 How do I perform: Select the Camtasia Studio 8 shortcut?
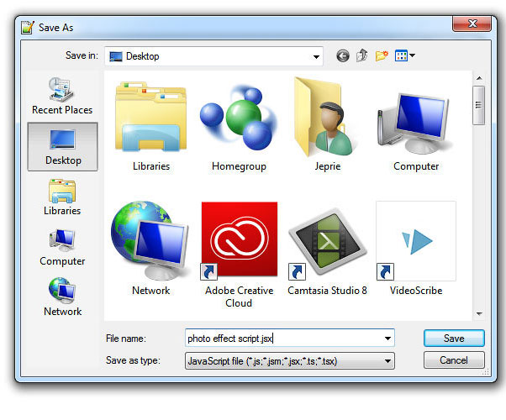click(x=327, y=250)
